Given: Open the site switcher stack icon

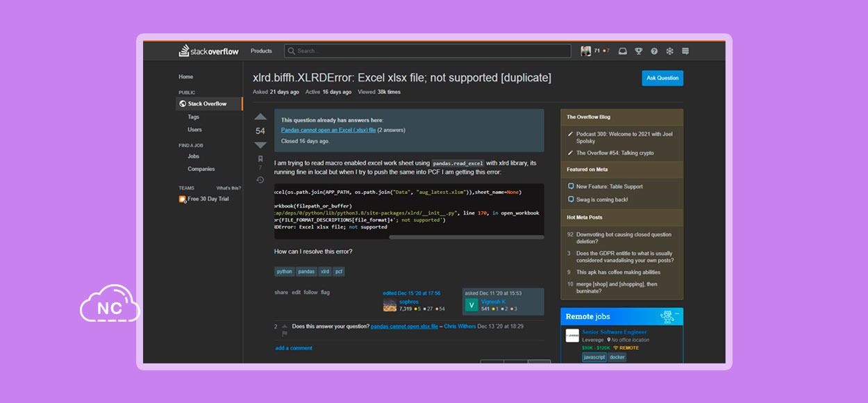Looking at the screenshot, I should [685, 51].
